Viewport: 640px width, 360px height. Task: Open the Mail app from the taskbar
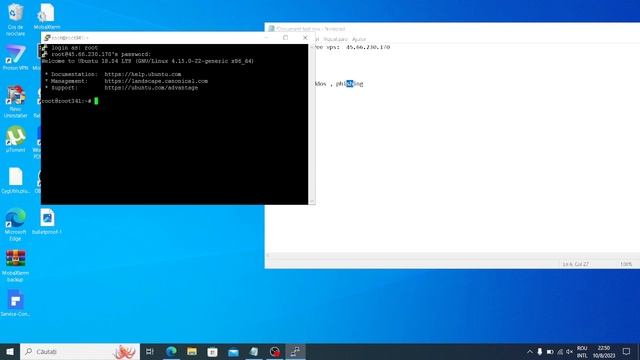point(233,351)
